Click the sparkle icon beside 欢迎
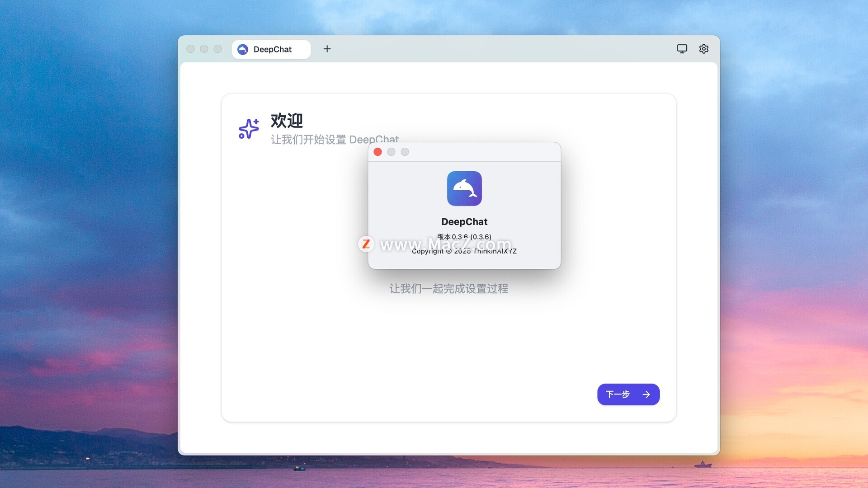Image resolution: width=868 pixels, height=488 pixels. 249,129
